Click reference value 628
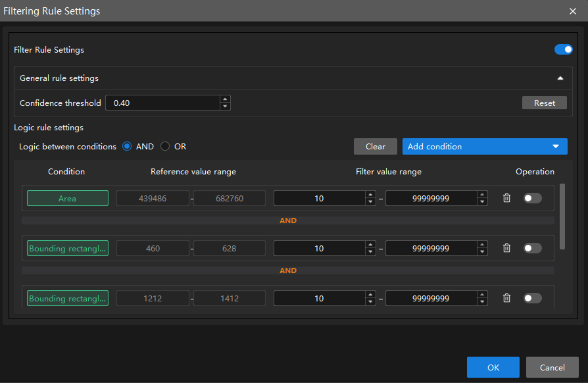 [230, 248]
